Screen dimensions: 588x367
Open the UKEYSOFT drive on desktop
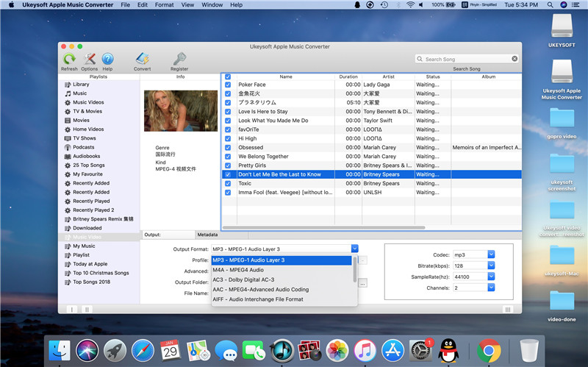pyautogui.click(x=562, y=31)
